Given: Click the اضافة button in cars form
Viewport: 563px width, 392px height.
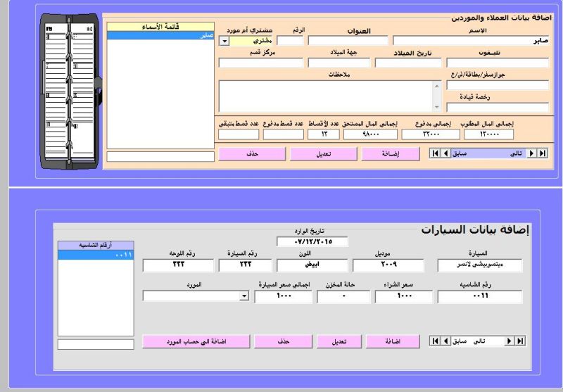Looking at the screenshot, I should tap(393, 341).
